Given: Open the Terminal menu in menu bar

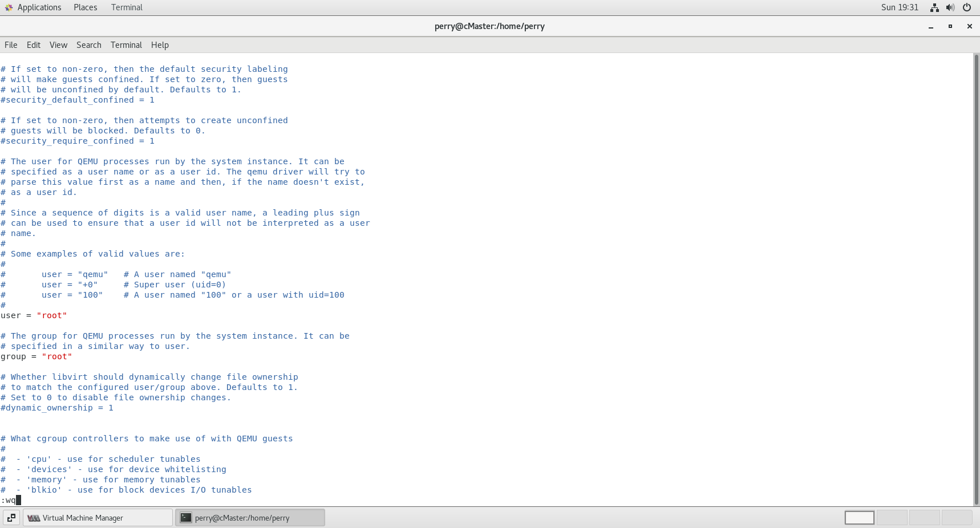Looking at the screenshot, I should point(126,45).
